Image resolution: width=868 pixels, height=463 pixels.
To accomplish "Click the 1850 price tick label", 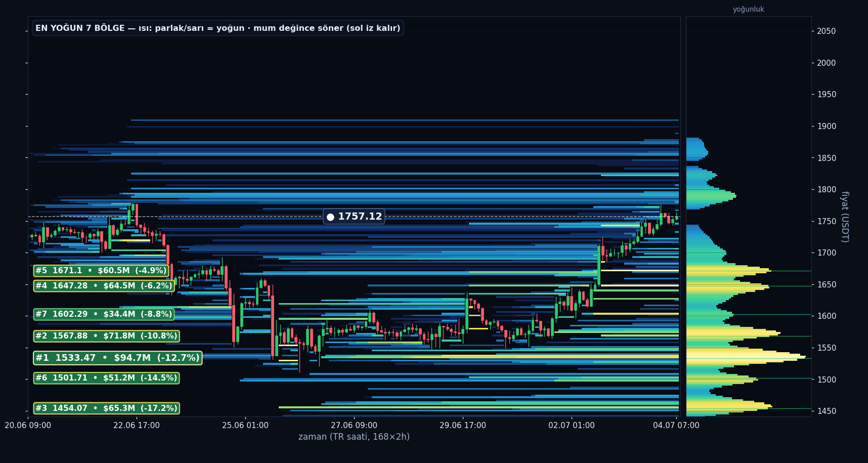I will [x=826, y=158].
